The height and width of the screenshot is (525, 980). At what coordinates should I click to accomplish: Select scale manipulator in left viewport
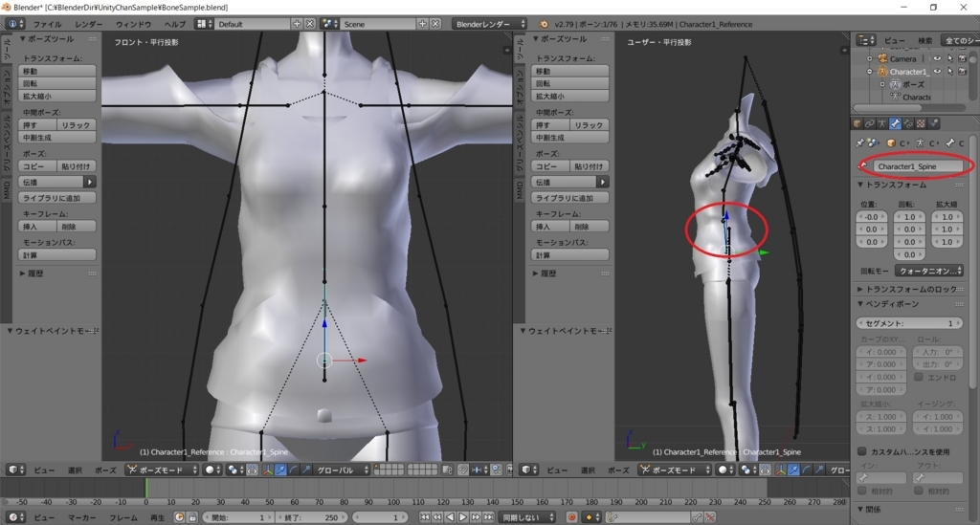coord(305,470)
